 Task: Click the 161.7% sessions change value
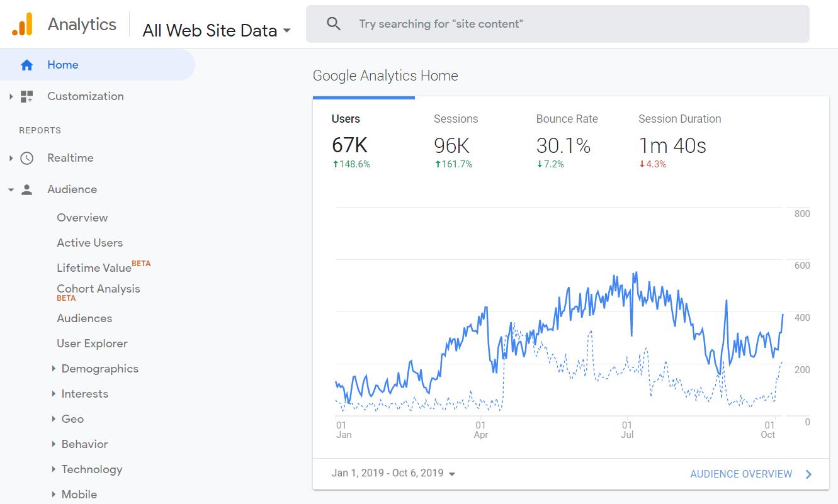(453, 164)
